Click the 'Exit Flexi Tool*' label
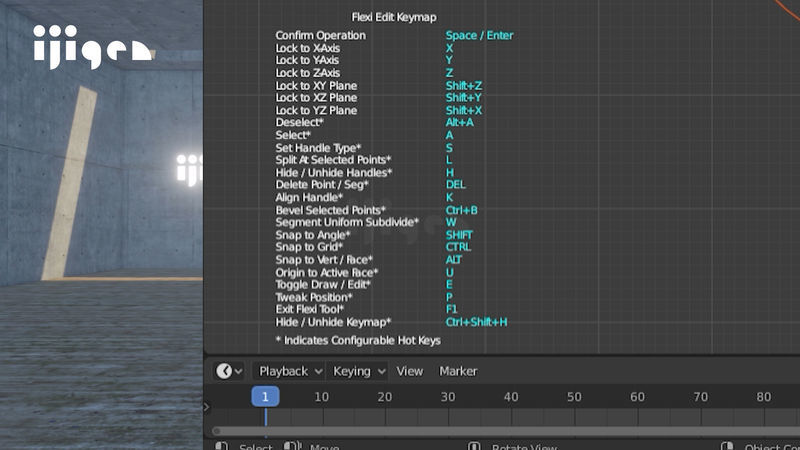 coord(310,309)
